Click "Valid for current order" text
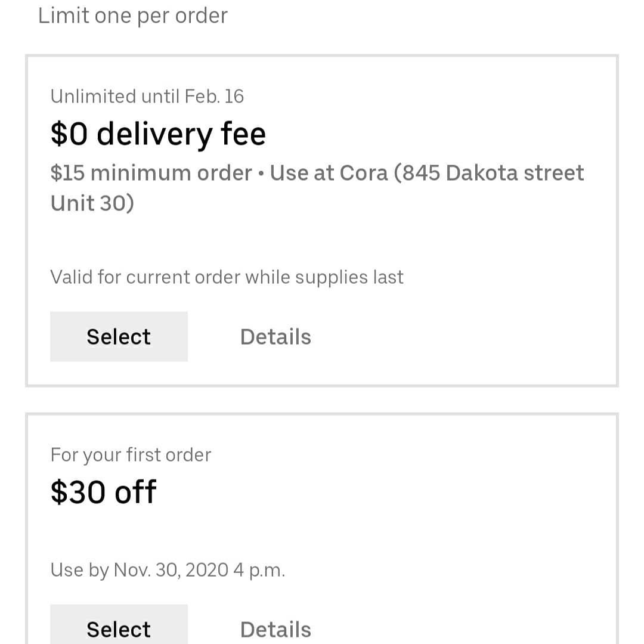 tap(145, 277)
